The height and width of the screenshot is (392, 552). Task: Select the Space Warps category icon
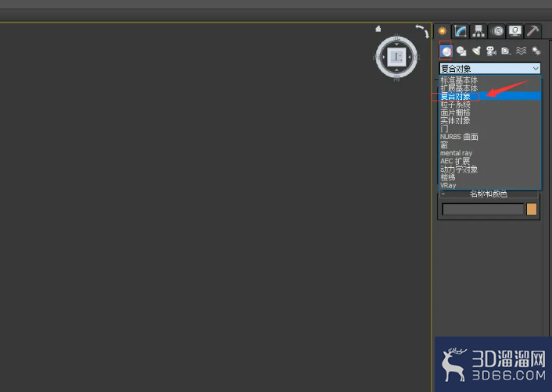pos(521,52)
